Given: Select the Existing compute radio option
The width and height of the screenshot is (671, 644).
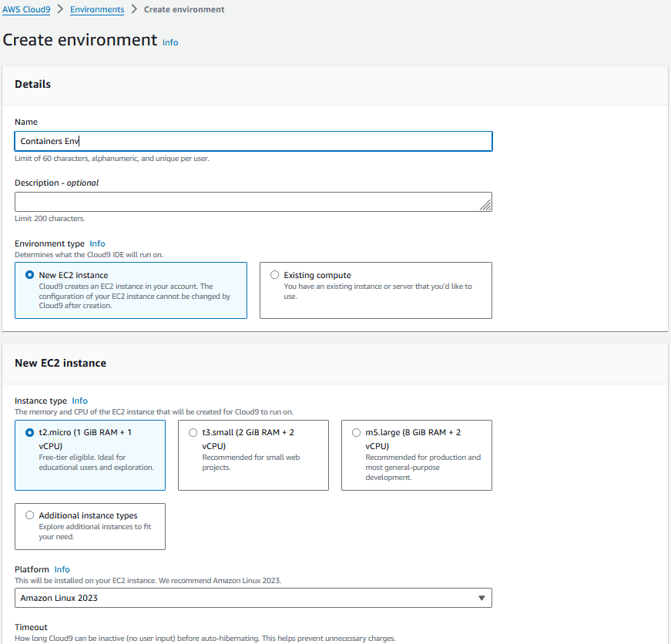Looking at the screenshot, I should coord(275,275).
